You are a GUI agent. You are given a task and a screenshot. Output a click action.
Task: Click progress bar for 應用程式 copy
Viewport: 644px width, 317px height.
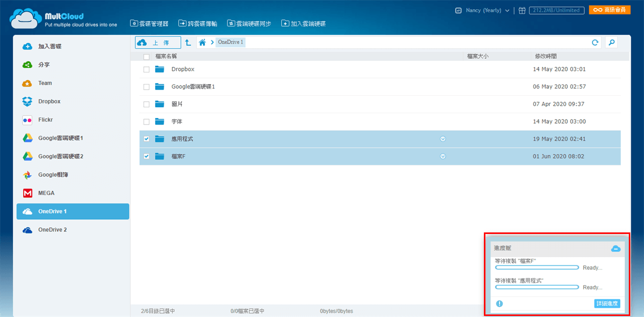pos(537,287)
